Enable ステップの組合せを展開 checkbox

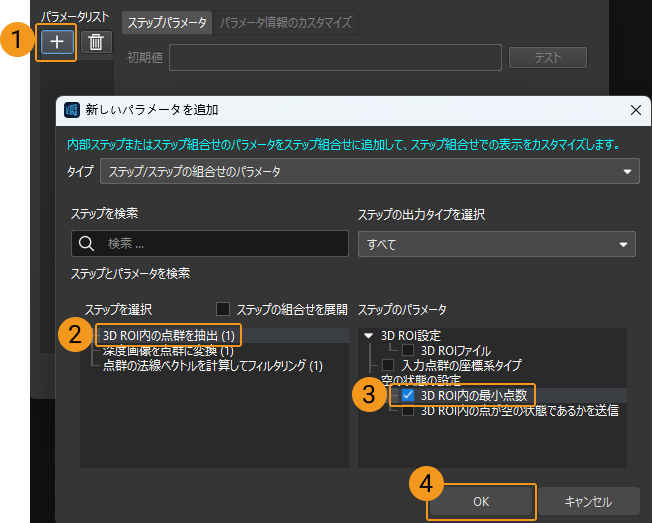(x=223, y=309)
